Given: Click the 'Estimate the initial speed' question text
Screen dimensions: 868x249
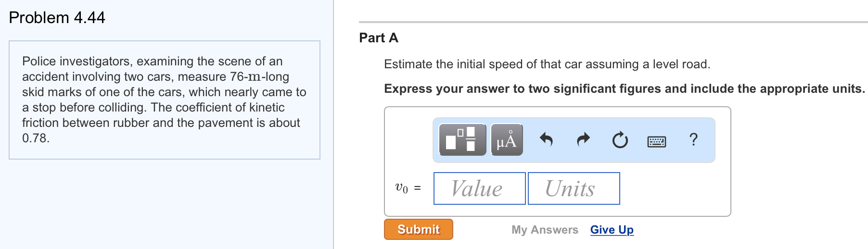Looking at the screenshot, I should pyautogui.click(x=547, y=64).
